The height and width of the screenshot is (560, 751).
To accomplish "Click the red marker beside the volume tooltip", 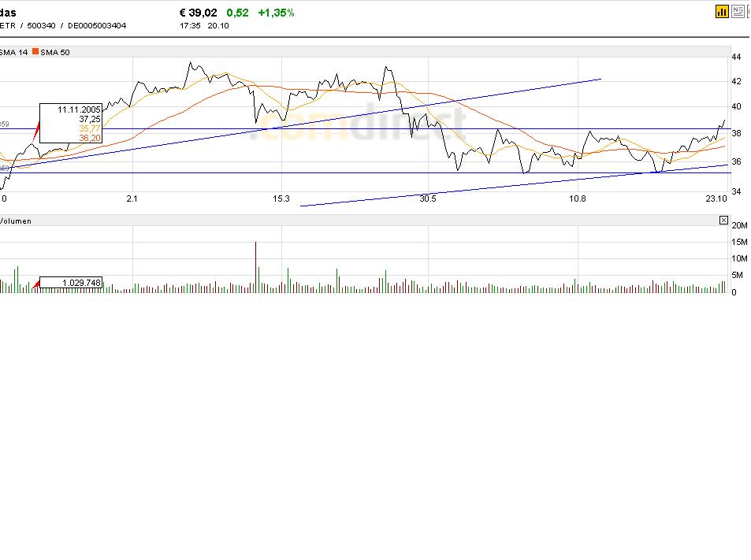I will (35, 284).
